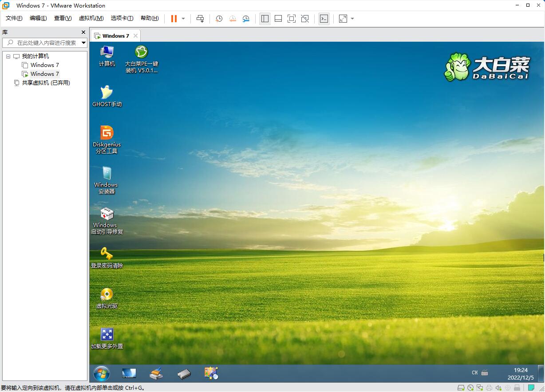The height and width of the screenshot is (392, 545).
Task: Open the stretch display dropdown arrow
Action: (x=352, y=19)
